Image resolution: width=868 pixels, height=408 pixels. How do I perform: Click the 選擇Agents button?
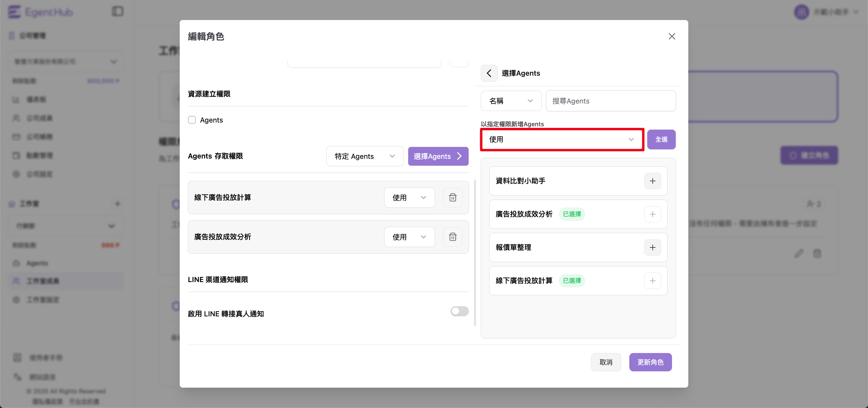click(438, 156)
